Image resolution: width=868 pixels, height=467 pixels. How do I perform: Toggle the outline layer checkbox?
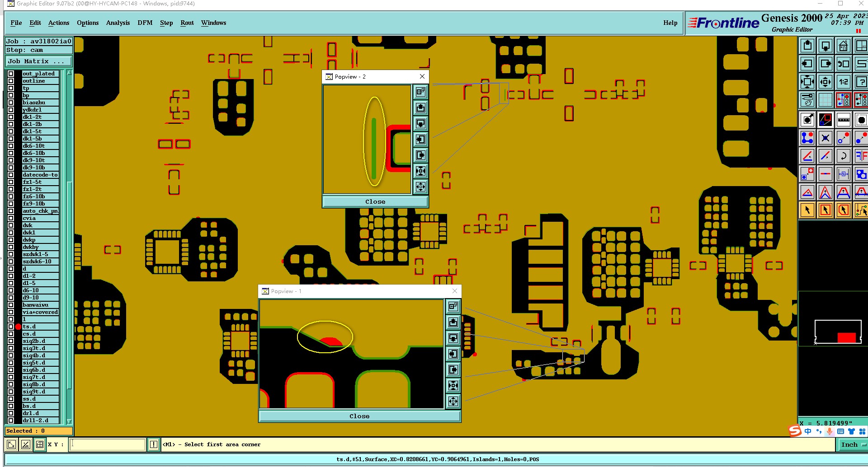[x=11, y=81]
